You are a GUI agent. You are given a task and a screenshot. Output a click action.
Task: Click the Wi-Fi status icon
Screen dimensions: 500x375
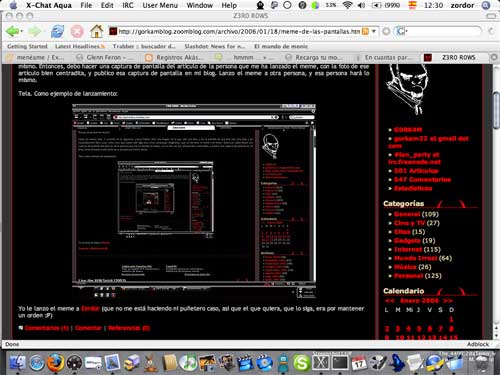click(348, 5)
